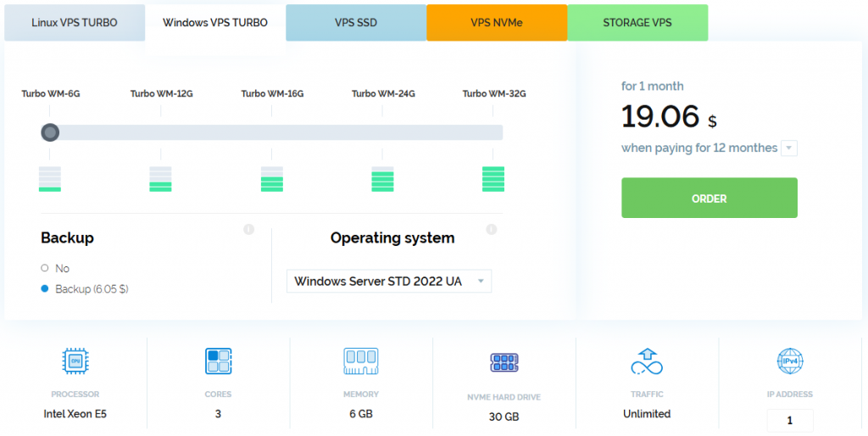Open the payment period dropdown arrow
This screenshot has height=436, width=868.
coord(789,148)
